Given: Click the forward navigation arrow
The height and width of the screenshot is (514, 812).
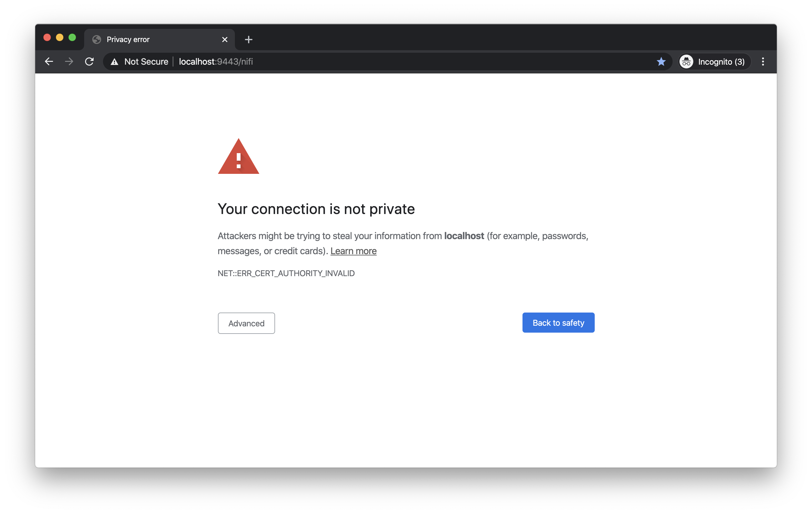Looking at the screenshot, I should coord(69,62).
